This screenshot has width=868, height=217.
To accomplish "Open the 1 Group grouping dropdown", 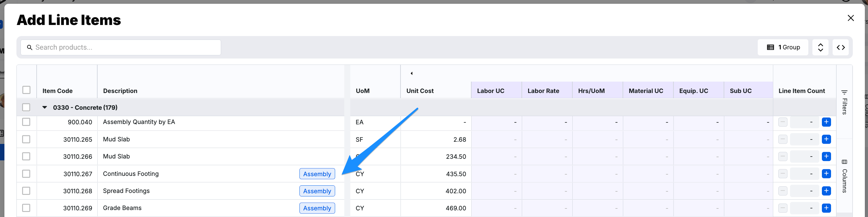I will (x=782, y=47).
